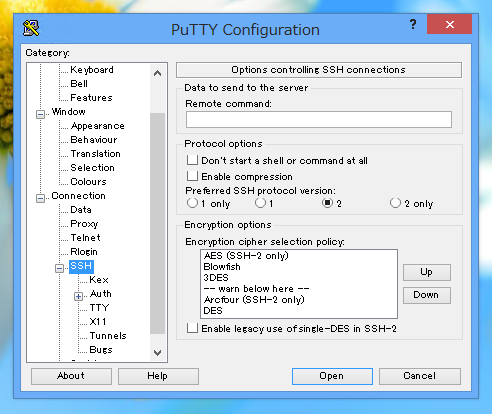Open the Features category
Screen dimensions: 492x414
point(91,98)
